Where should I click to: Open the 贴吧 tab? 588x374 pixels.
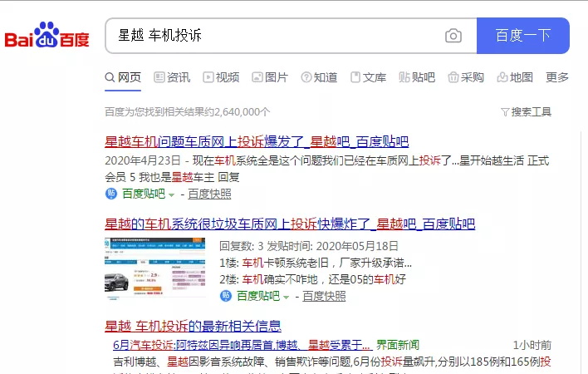pos(417,77)
